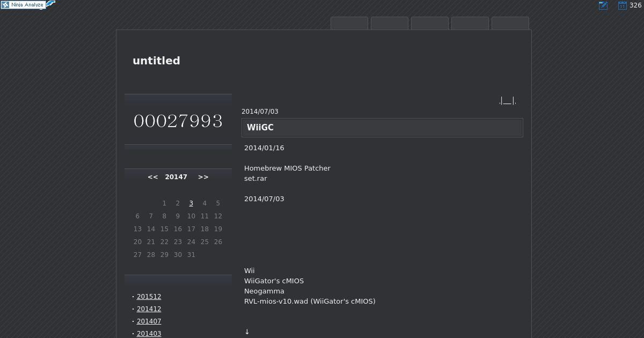Click the post date above the WiiGC title
The height and width of the screenshot is (338, 644).
[x=260, y=112]
